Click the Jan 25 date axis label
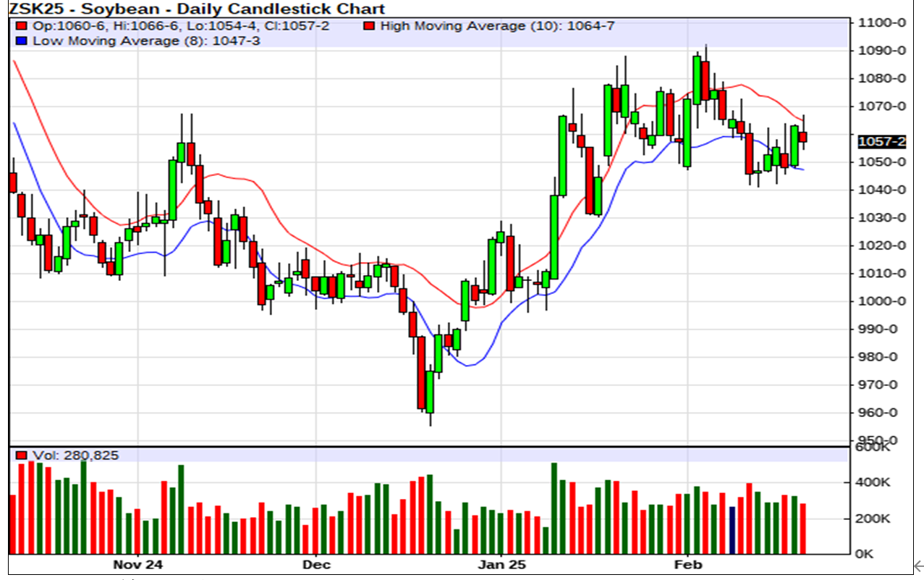Screen dimensions: 924x580 pyautogui.click(x=502, y=564)
